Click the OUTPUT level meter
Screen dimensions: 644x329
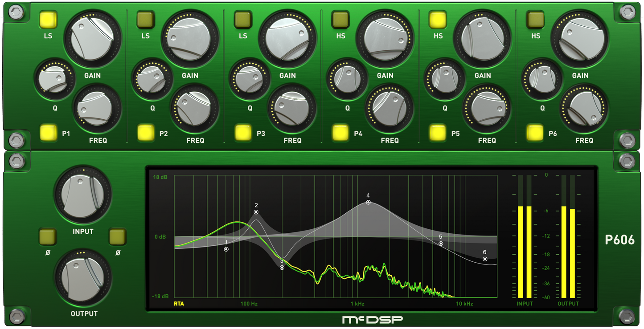[x=568, y=236]
